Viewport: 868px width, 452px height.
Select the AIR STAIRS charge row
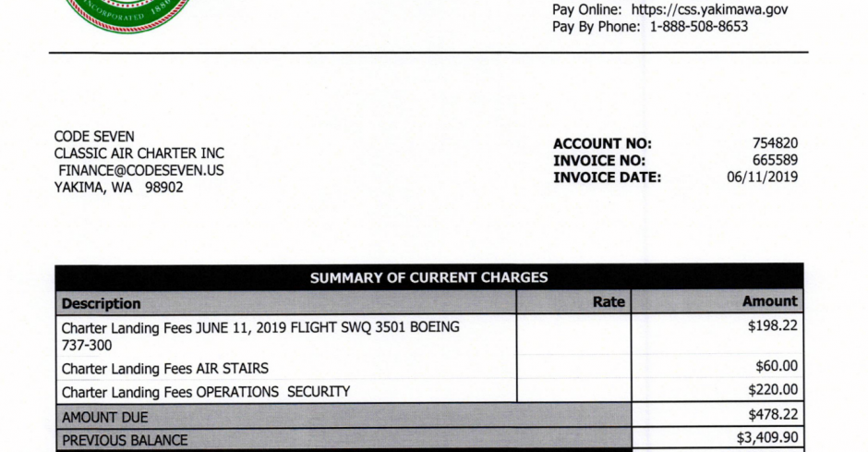pyautogui.click(x=429, y=368)
